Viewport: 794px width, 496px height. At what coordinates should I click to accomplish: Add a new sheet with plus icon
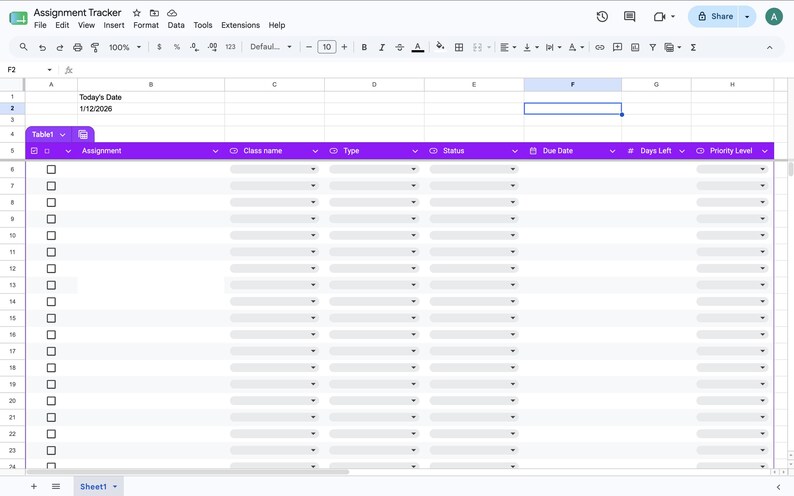(33, 486)
